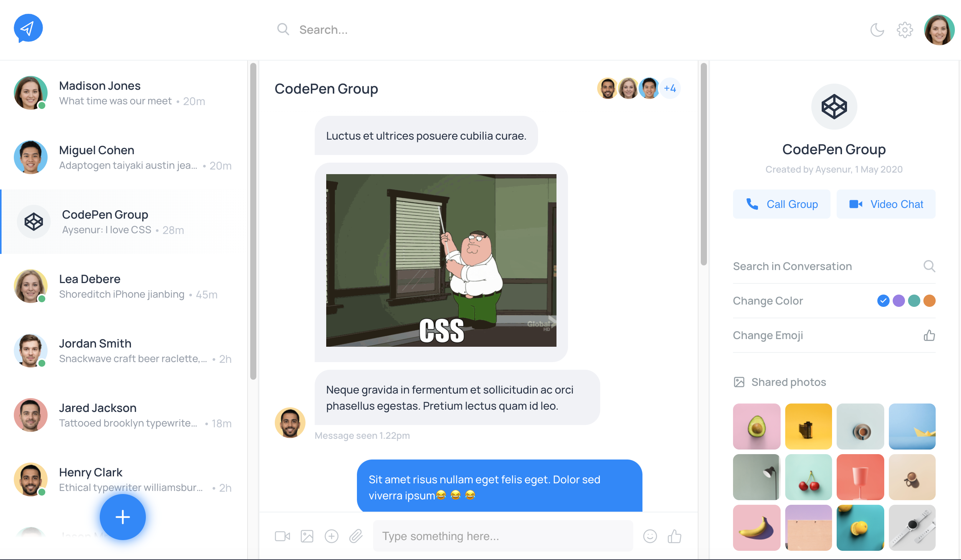Open the purple and peach shared photo

click(808, 528)
